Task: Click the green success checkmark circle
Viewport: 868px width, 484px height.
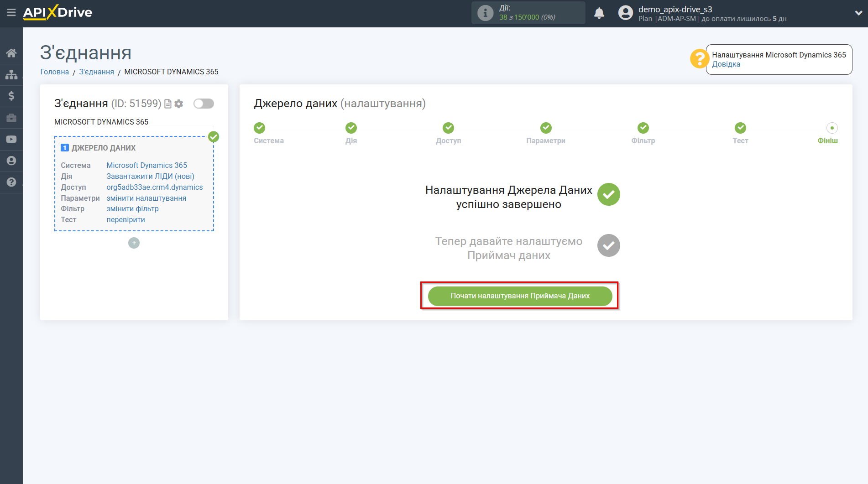Action: point(608,195)
